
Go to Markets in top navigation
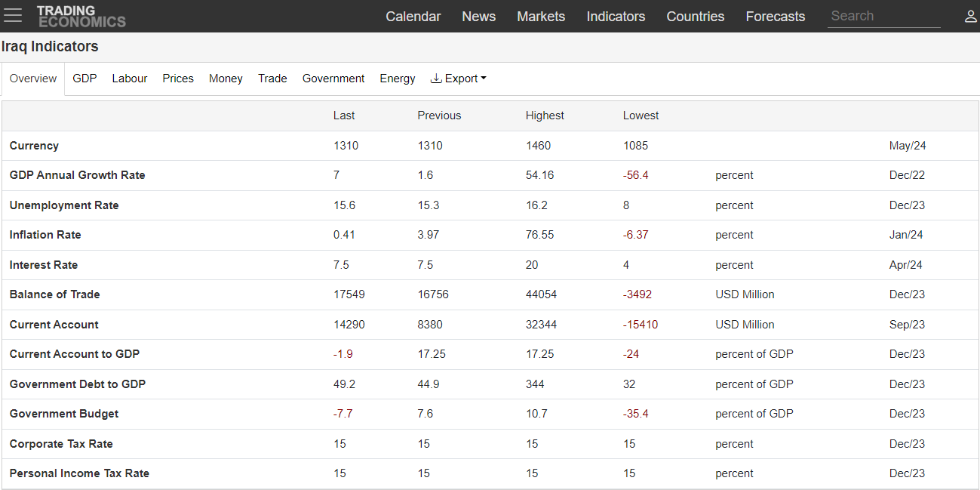(541, 16)
